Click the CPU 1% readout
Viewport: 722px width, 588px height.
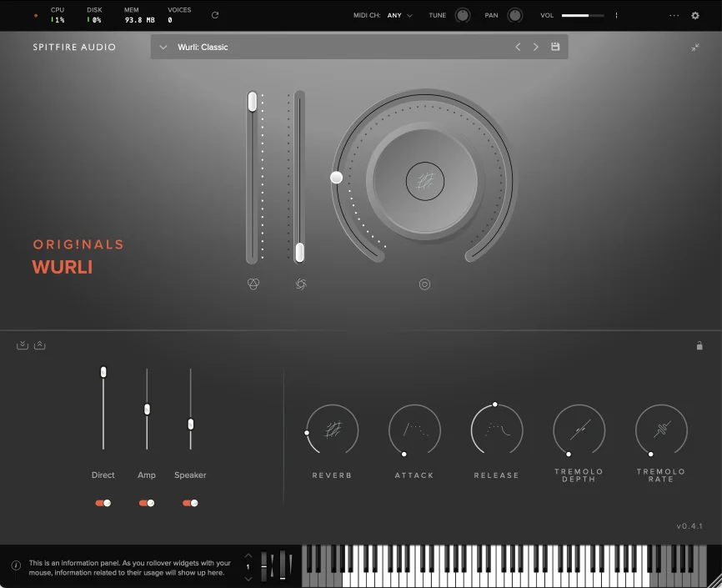click(x=58, y=15)
